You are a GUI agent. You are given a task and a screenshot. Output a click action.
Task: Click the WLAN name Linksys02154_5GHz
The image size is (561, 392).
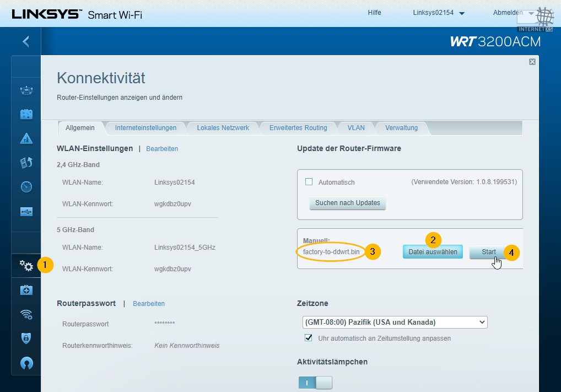tap(185, 248)
